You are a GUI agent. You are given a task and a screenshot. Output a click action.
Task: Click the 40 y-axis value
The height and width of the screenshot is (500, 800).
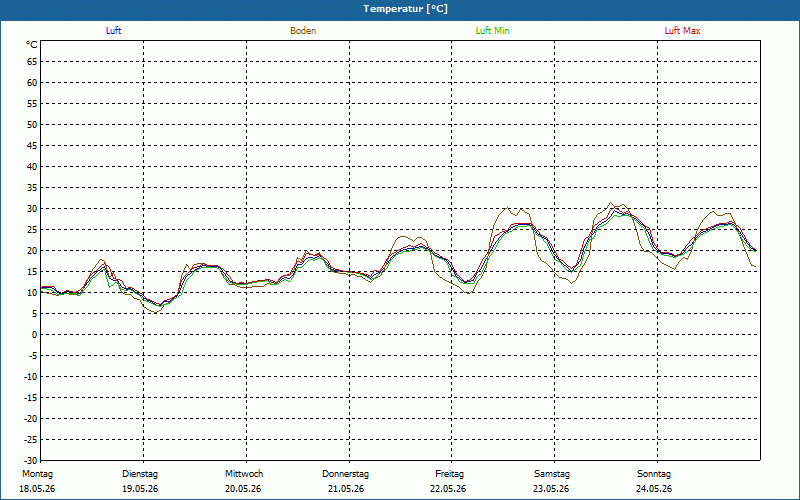[x=32, y=167]
